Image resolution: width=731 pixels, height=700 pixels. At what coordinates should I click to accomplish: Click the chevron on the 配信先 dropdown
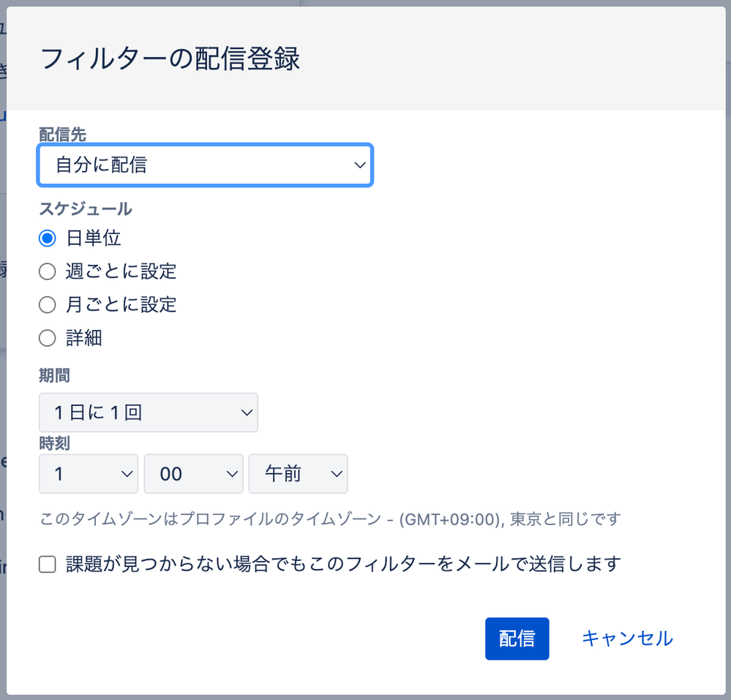tap(359, 165)
